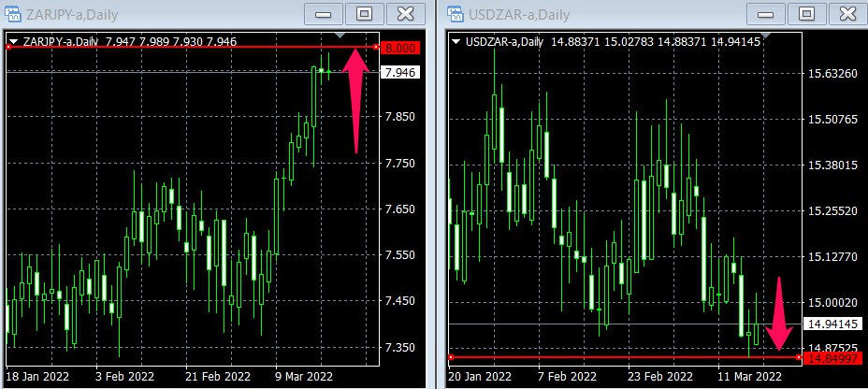Click the 7 Feb 2022 date label

click(568, 376)
